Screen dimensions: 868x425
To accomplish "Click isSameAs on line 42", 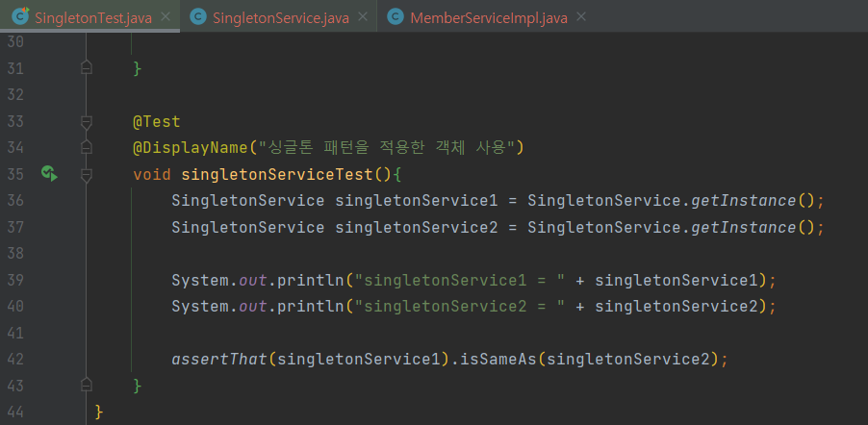I will (x=498, y=360).
